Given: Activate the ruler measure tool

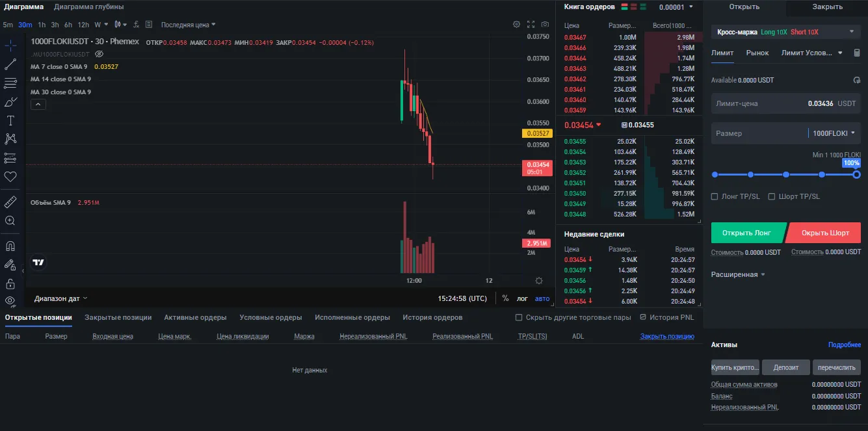Looking at the screenshot, I should 10,202.
